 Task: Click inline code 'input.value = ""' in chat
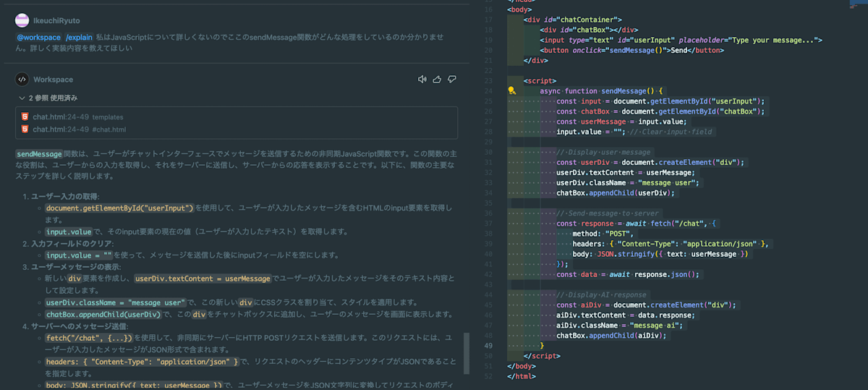click(80, 255)
